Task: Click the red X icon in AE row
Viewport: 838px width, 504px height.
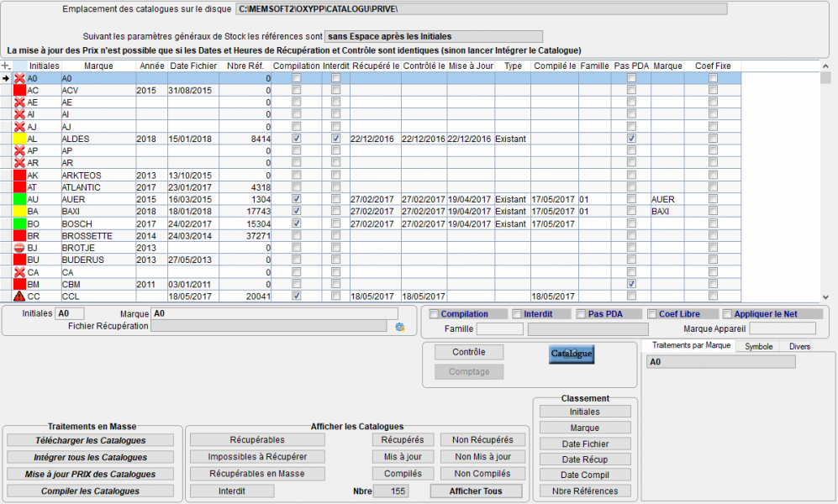Action: point(20,102)
